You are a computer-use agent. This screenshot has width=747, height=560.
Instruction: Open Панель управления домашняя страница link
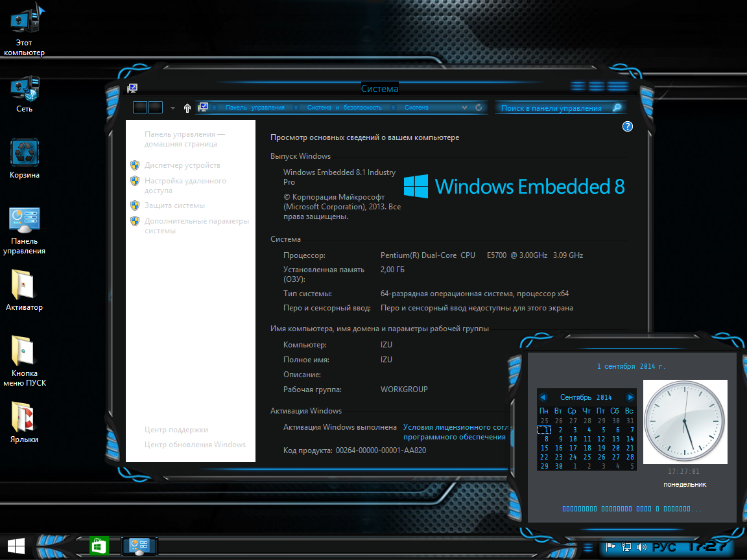pyautogui.click(x=185, y=139)
